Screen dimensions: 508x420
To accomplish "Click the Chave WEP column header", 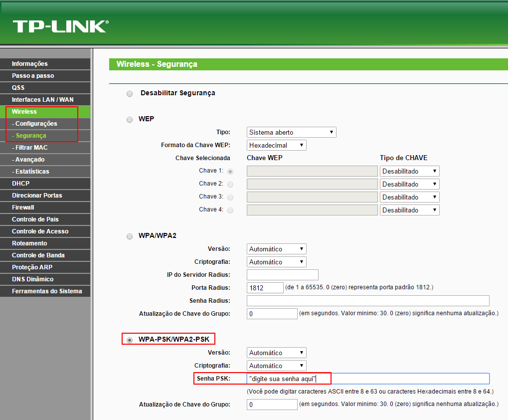I will pos(264,158).
